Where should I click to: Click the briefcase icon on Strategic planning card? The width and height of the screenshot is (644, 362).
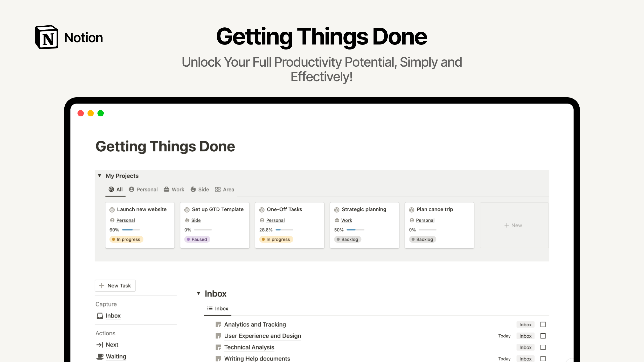click(x=337, y=220)
